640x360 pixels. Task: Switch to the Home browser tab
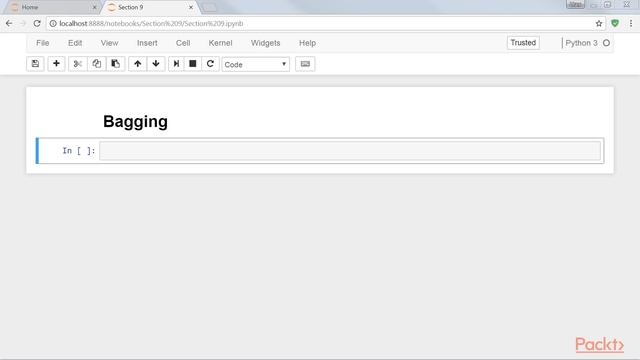(x=51, y=7)
